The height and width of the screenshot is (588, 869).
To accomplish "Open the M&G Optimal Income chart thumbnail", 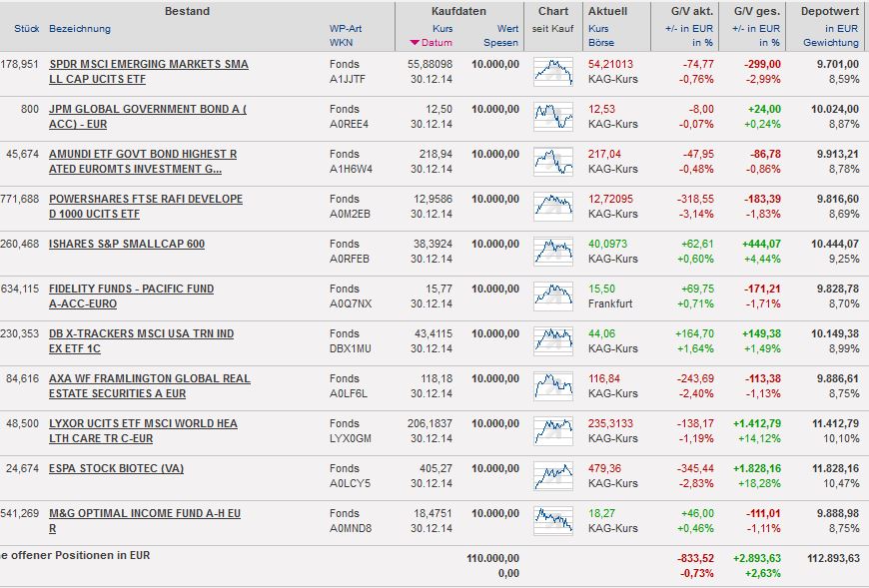I will [x=553, y=521].
